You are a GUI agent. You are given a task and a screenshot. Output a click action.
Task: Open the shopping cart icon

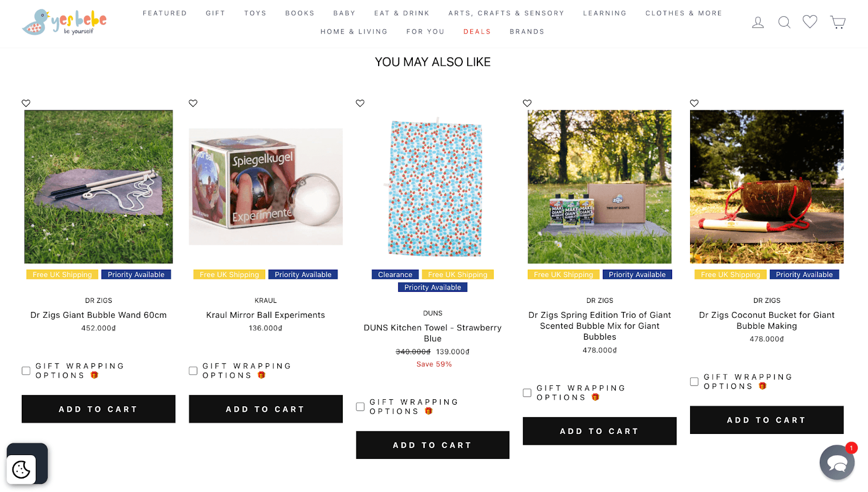[838, 22]
